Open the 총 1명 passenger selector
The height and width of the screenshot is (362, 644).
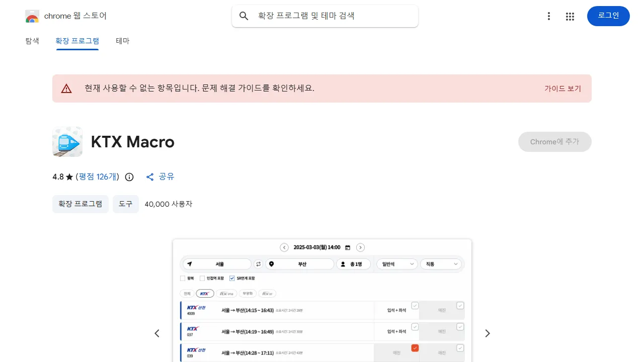[x=353, y=263]
